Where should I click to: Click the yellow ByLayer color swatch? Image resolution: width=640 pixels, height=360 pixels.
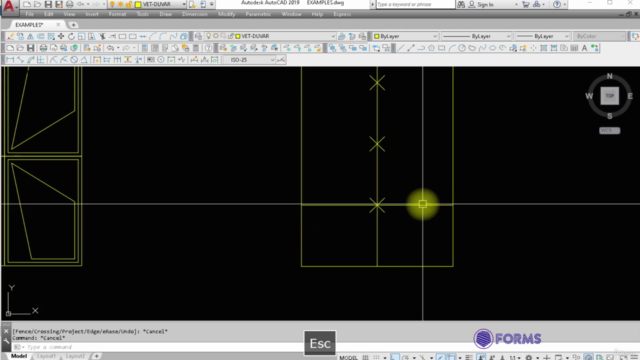click(x=377, y=36)
